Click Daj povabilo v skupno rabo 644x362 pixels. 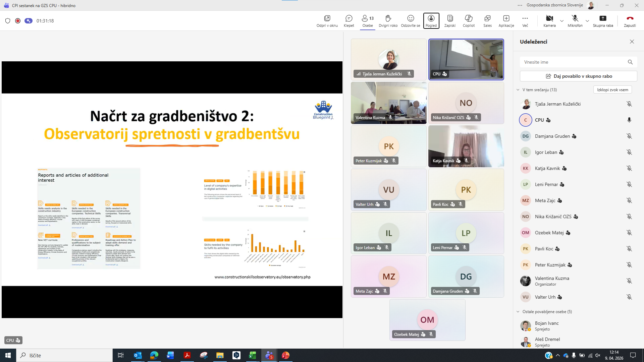[x=578, y=76]
